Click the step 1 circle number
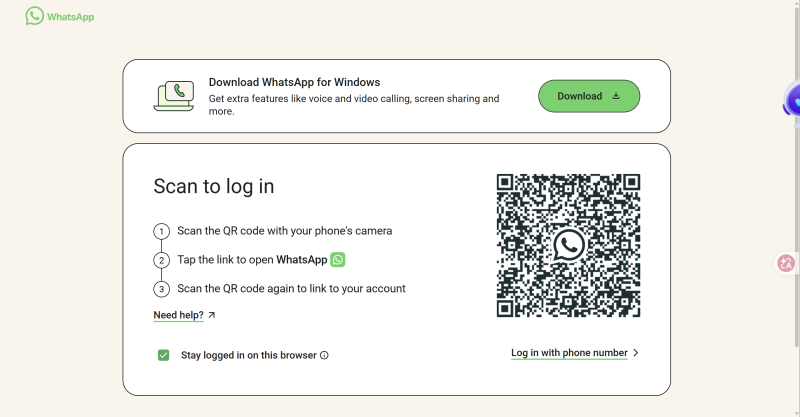Image resolution: width=800 pixels, height=417 pixels. (x=161, y=231)
